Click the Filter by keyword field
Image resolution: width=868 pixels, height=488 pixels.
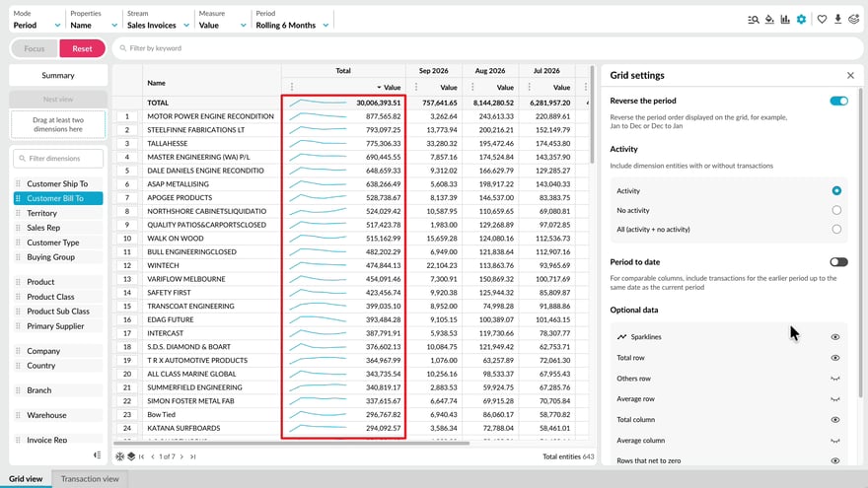487,48
